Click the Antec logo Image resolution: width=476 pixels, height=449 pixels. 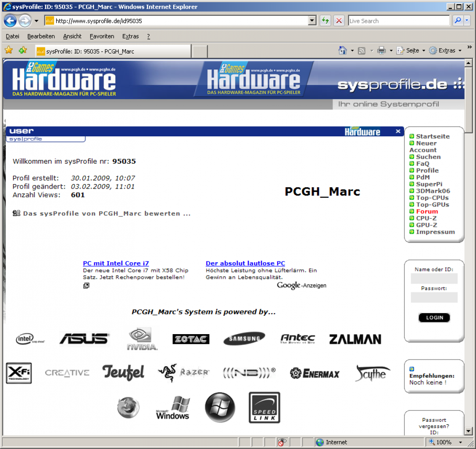297,339
